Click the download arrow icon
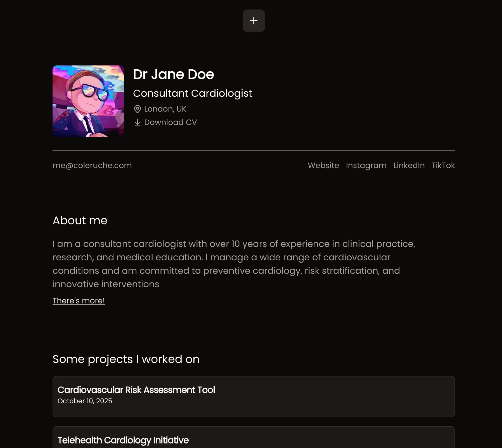Image resolution: width=502 pixels, height=448 pixels. (137, 122)
